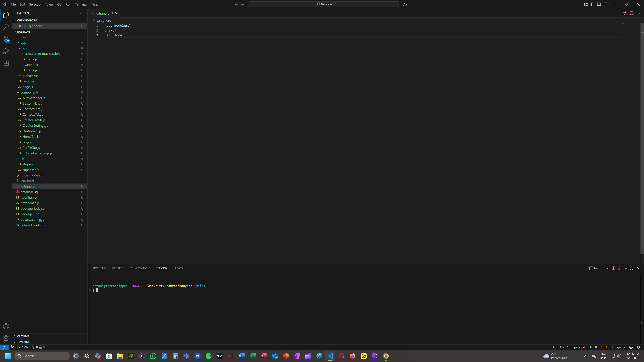Kill terminal with trash icon

coord(619,268)
